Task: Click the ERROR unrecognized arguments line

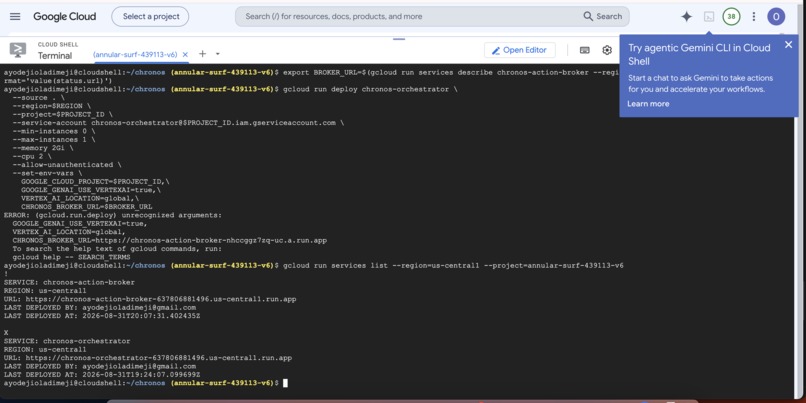Action: 113,215
